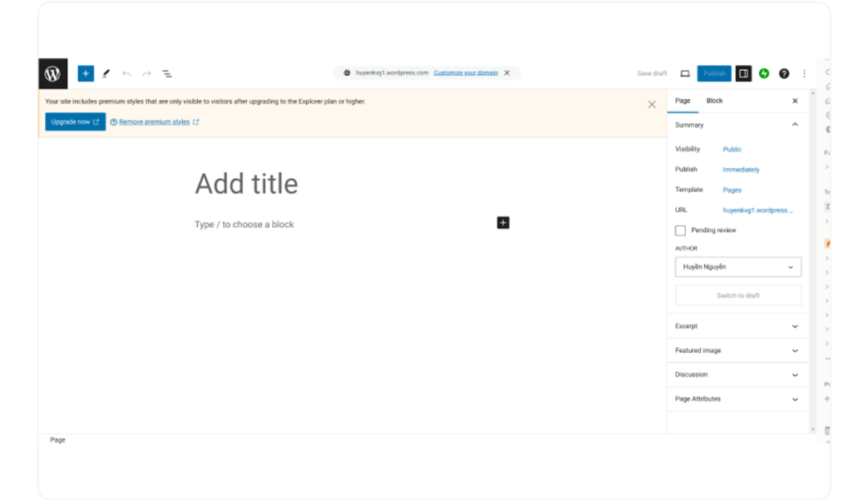
Task: Enable the Pending review checkbox
Action: pyautogui.click(x=681, y=230)
